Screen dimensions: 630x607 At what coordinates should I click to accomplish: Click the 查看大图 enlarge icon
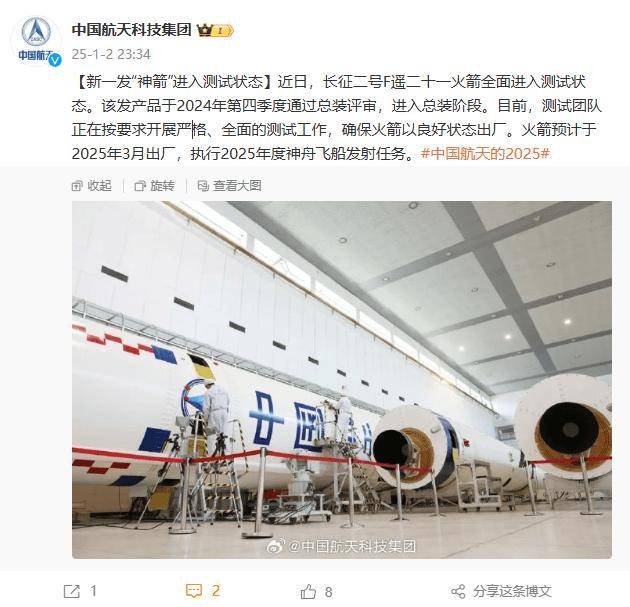click(x=203, y=186)
